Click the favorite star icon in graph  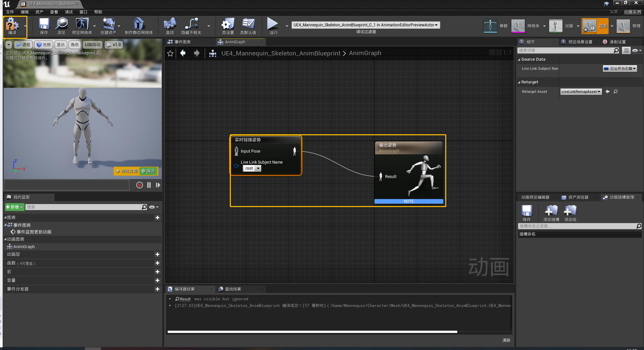click(170, 53)
